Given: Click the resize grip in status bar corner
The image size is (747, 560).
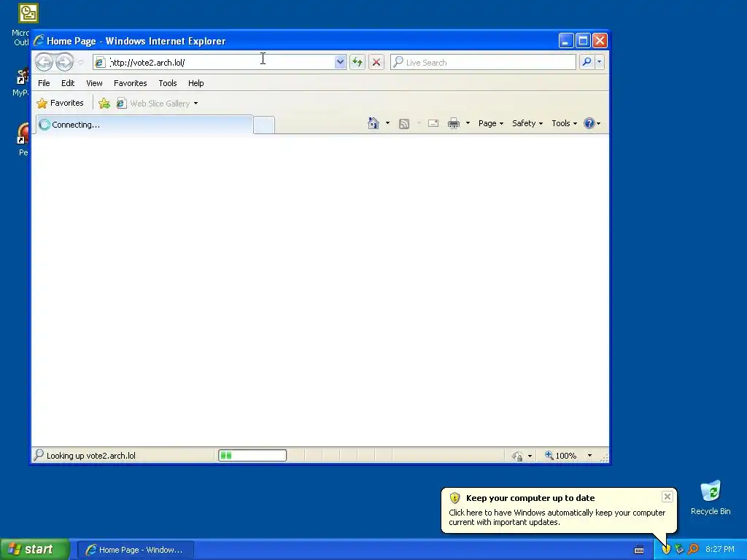Looking at the screenshot, I should [x=604, y=457].
